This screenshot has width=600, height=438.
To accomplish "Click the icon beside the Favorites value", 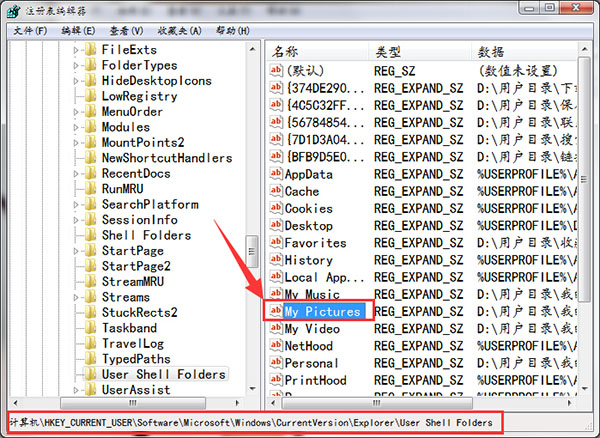I will coord(276,243).
